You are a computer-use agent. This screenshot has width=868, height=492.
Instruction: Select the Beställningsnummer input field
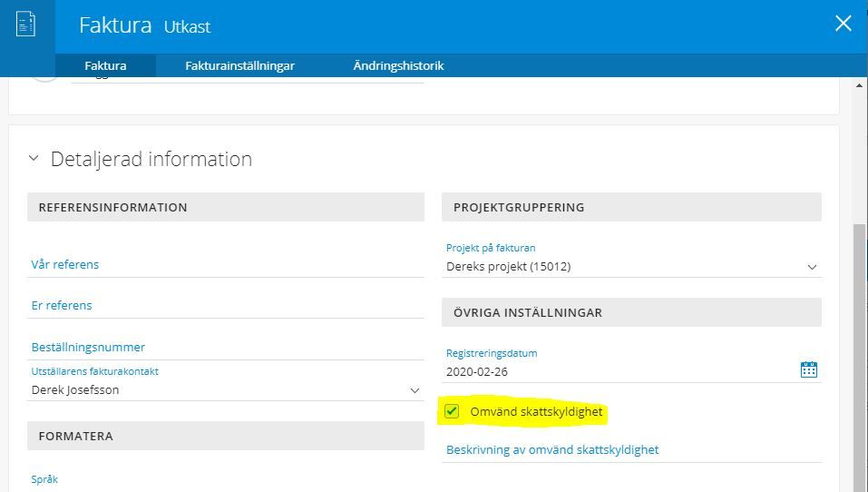point(225,348)
